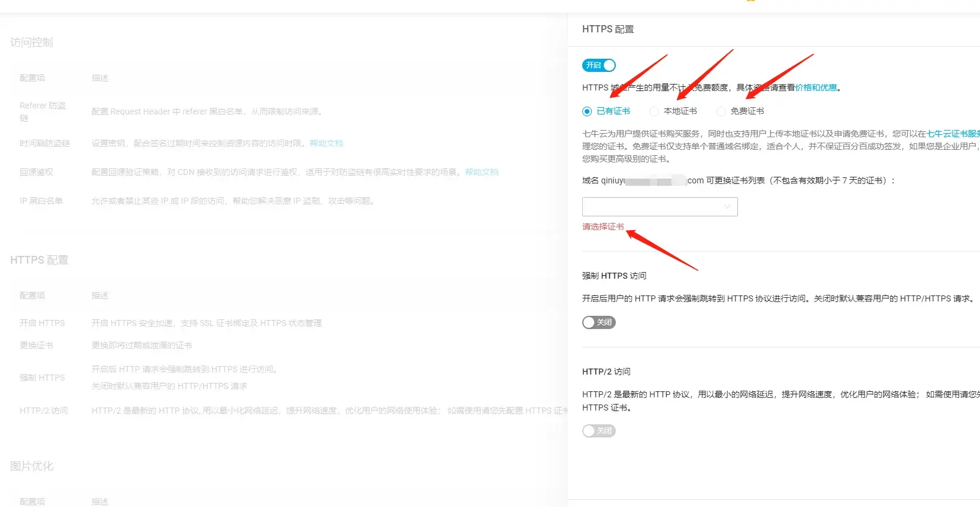Open 帮助文档 link in 时间戳防盗链 row
The height and width of the screenshot is (507, 980).
point(326,143)
